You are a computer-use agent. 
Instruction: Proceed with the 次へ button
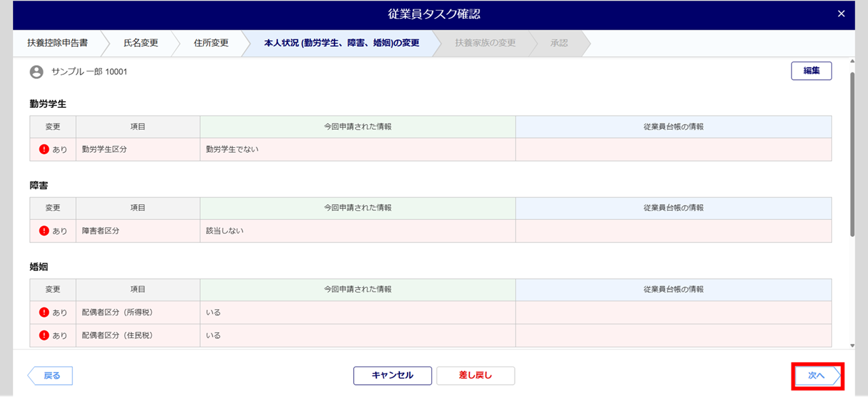[x=816, y=375]
